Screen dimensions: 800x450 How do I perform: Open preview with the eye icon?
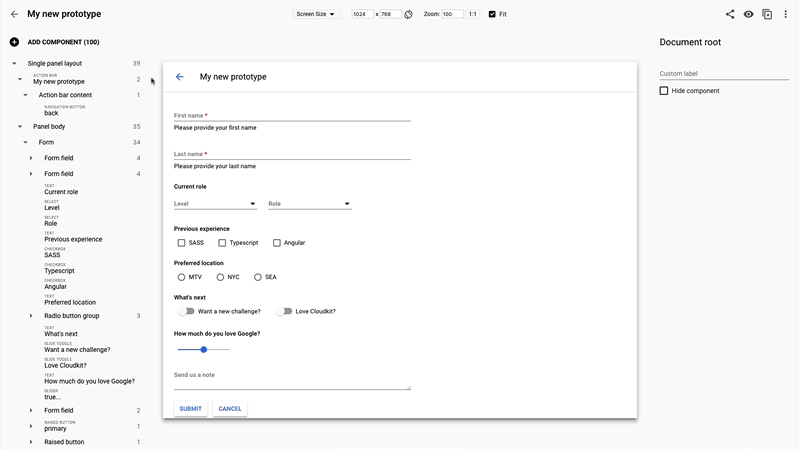click(x=748, y=14)
